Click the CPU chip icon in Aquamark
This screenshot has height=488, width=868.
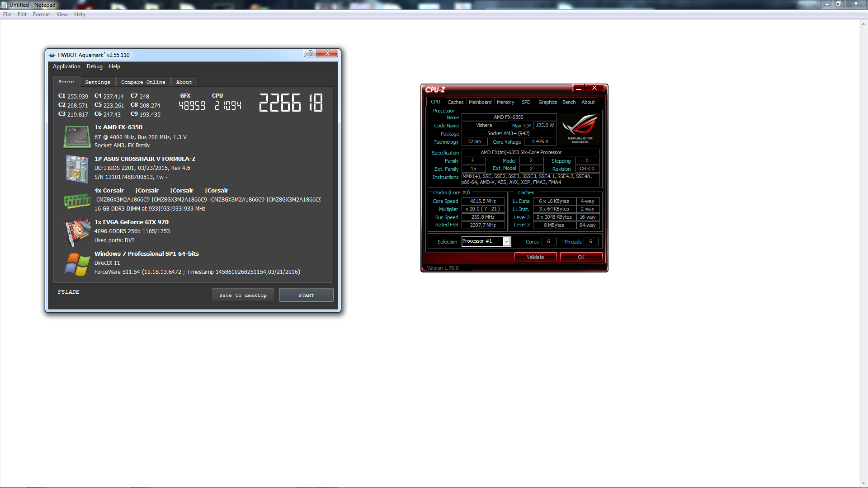[77, 137]
